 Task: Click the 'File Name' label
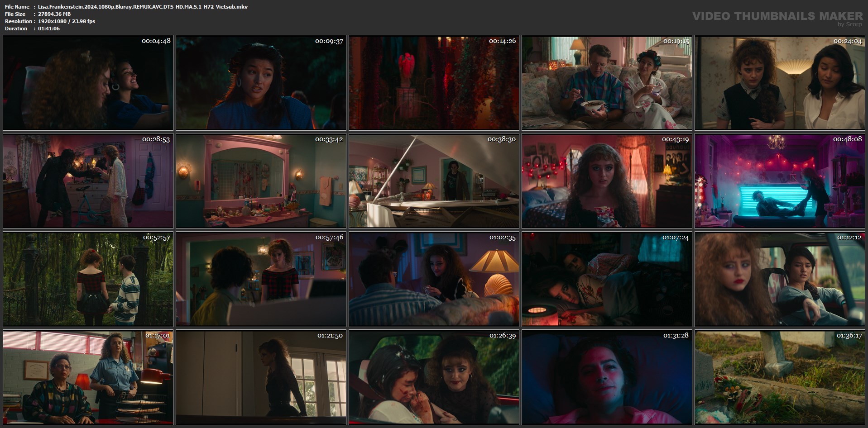(17, 7)
